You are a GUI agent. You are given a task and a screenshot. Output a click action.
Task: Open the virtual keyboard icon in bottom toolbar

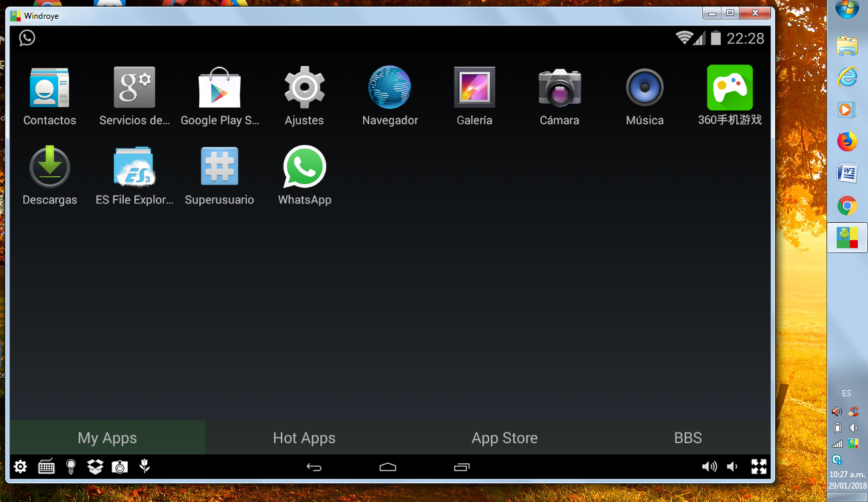tap(45, 467)
